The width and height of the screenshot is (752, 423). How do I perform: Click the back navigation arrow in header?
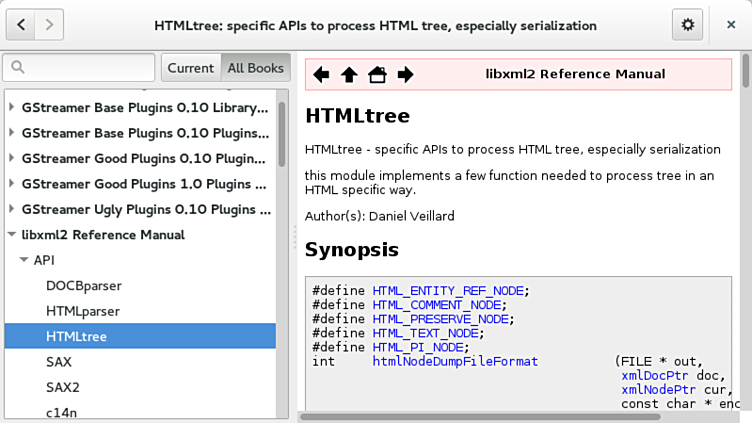coord(22,24)
